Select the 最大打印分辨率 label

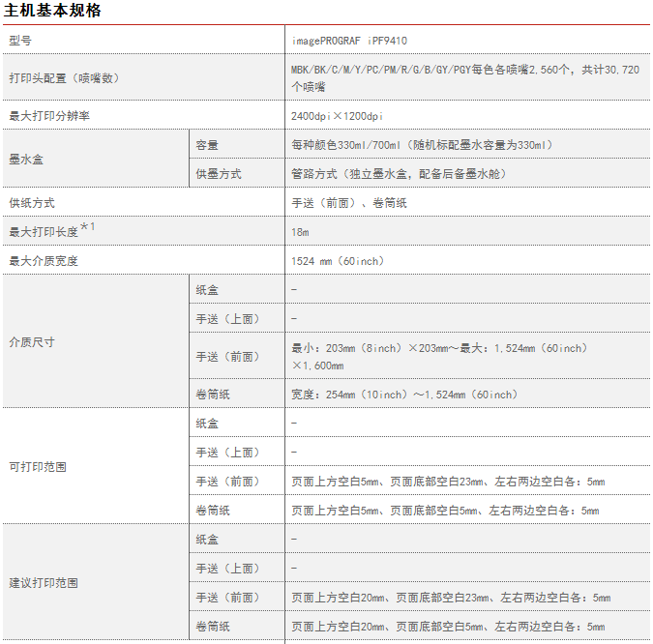[x=49, y=116]
